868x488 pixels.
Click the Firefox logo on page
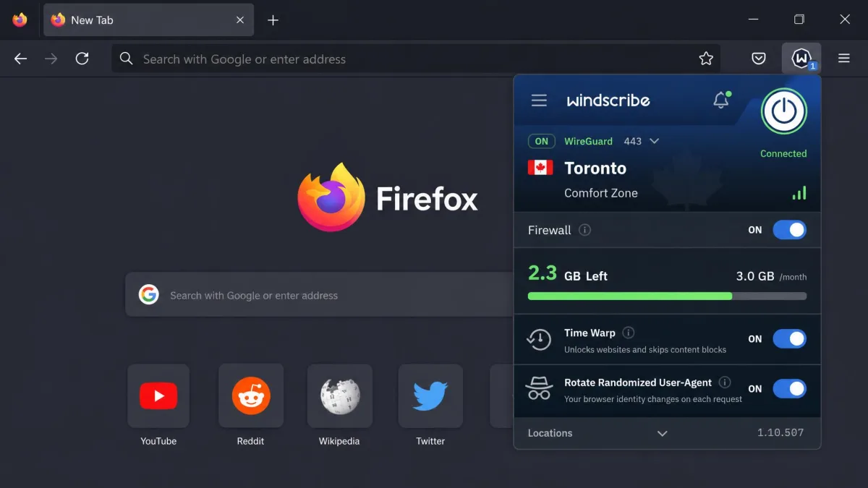click(x=331, y=197)
